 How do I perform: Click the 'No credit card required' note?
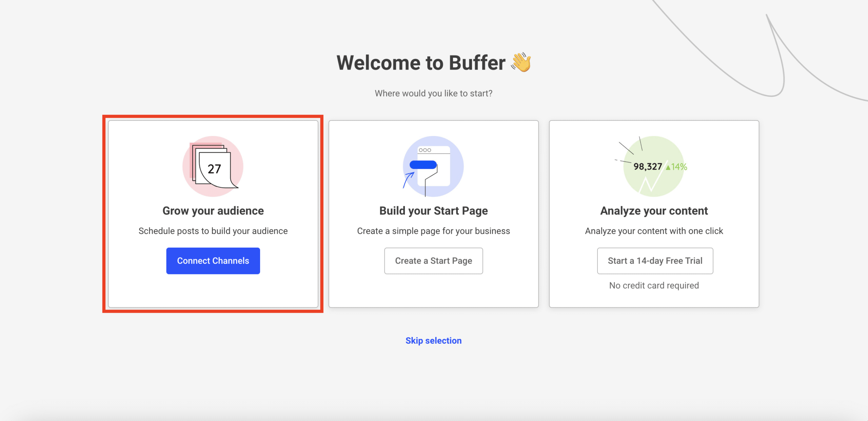(654, 285)
